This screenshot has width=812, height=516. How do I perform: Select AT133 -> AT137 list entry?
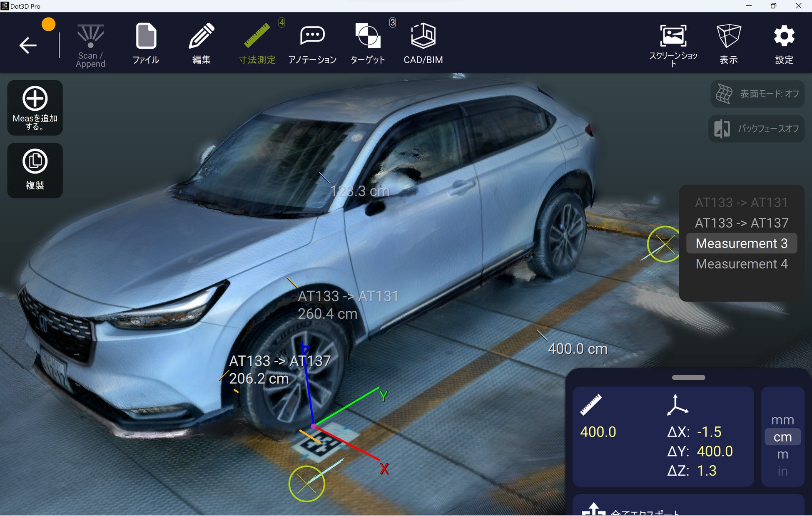[741, 223]
